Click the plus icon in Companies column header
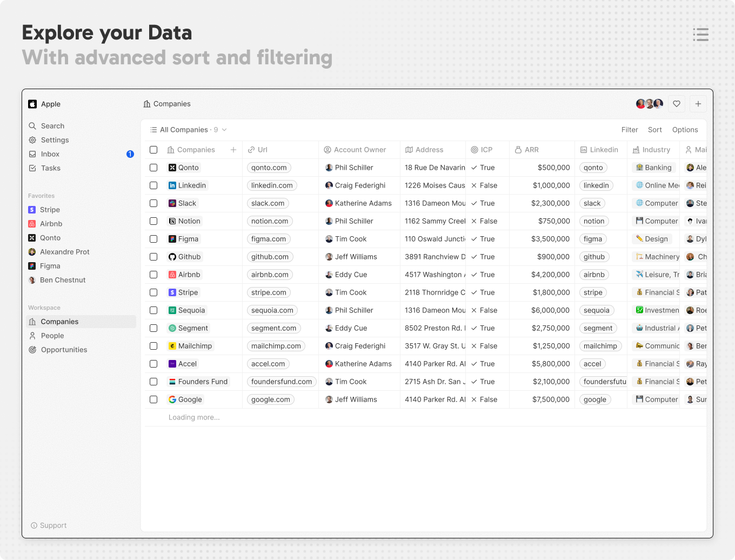This screenshot has width=735, height=560. pyautogui.click(x=233, y=150)
